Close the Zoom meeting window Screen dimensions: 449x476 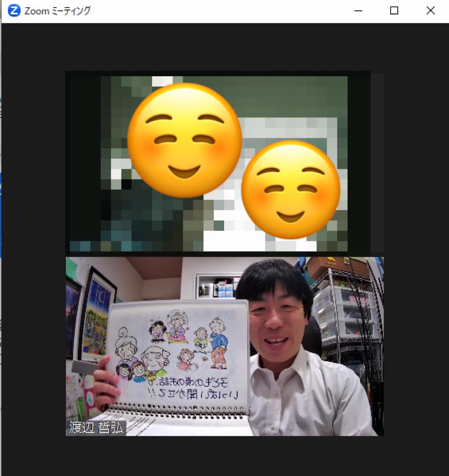click(431, 11)
